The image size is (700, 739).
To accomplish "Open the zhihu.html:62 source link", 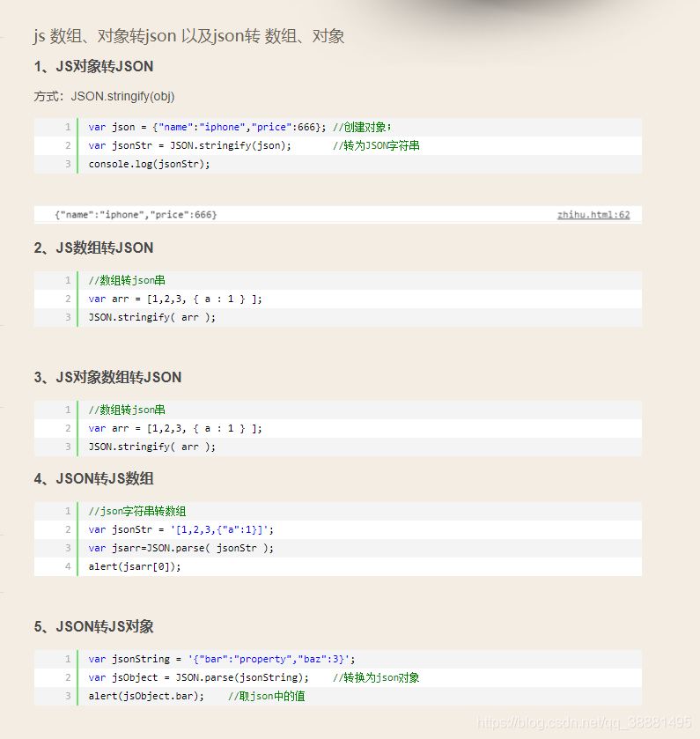I will (x=593, y=215).
